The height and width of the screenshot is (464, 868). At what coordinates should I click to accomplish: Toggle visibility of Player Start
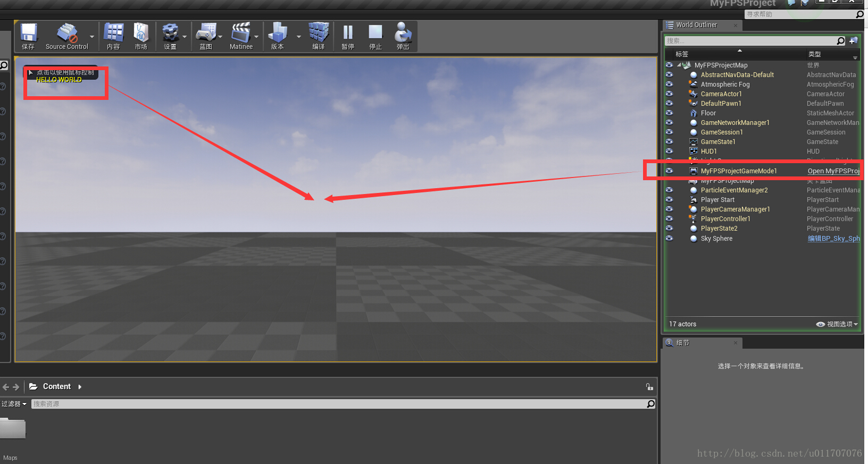tap(669, 200)
